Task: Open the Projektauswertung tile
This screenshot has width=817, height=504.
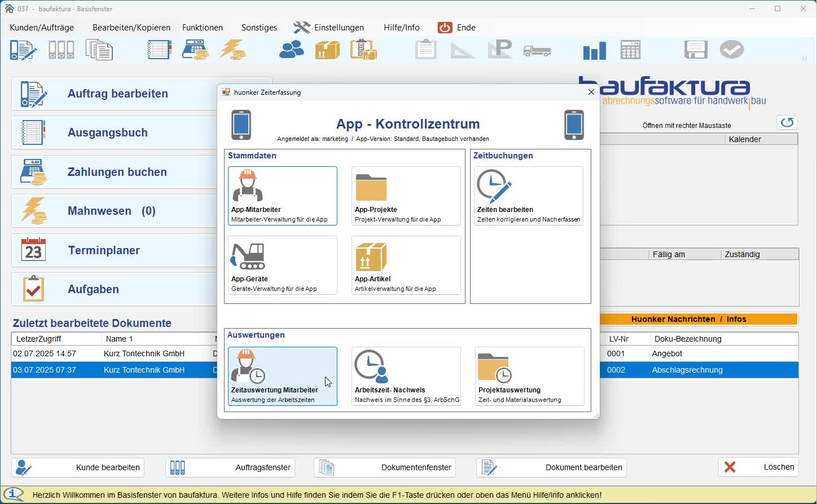Action: pyautogui.click(x=529, y=376)
